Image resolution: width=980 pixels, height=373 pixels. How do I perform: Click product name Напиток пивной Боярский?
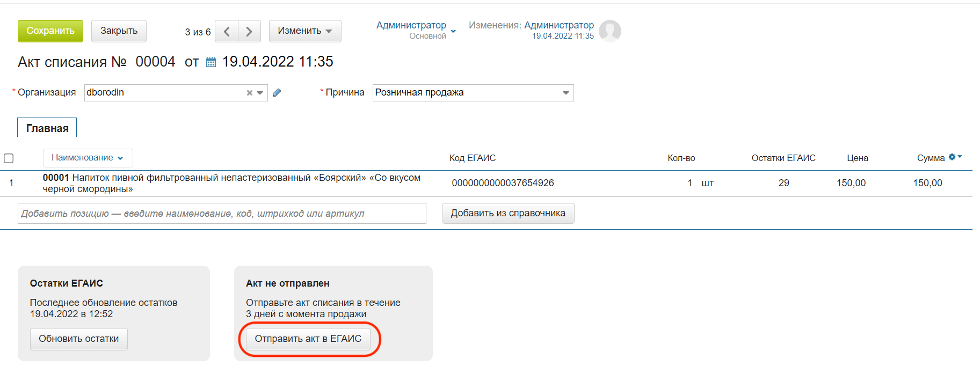pos(231,183)
